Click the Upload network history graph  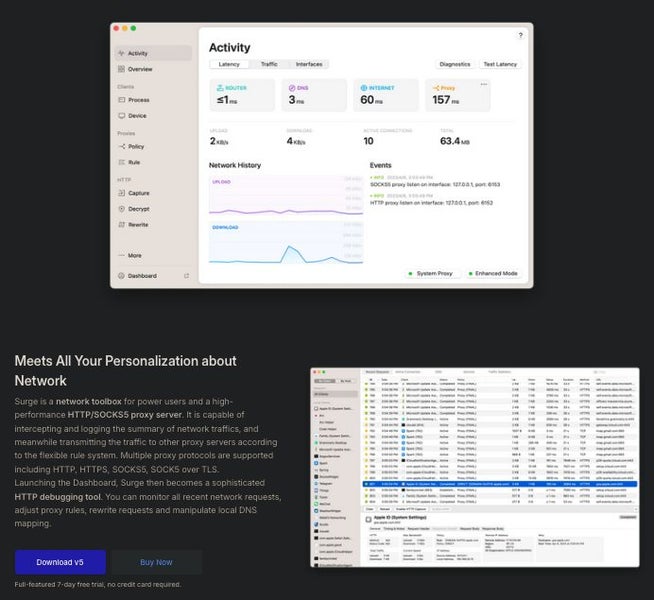[x=286, y=196]
